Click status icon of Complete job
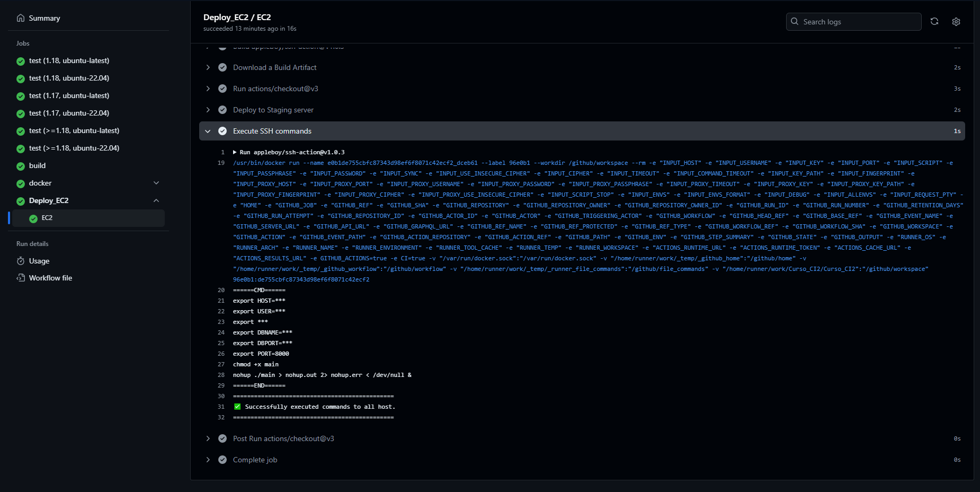This screenshot has width=980, height=492. tap(222, 460)
